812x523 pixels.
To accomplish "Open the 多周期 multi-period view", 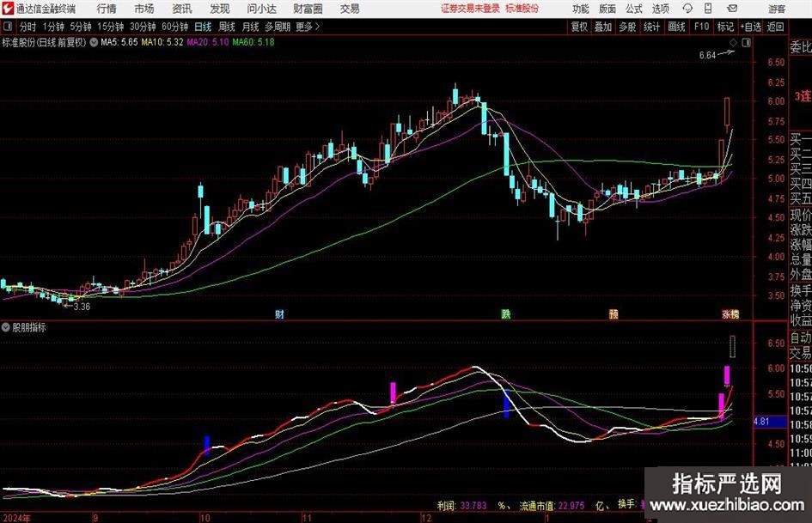I will tap(278, 27).
